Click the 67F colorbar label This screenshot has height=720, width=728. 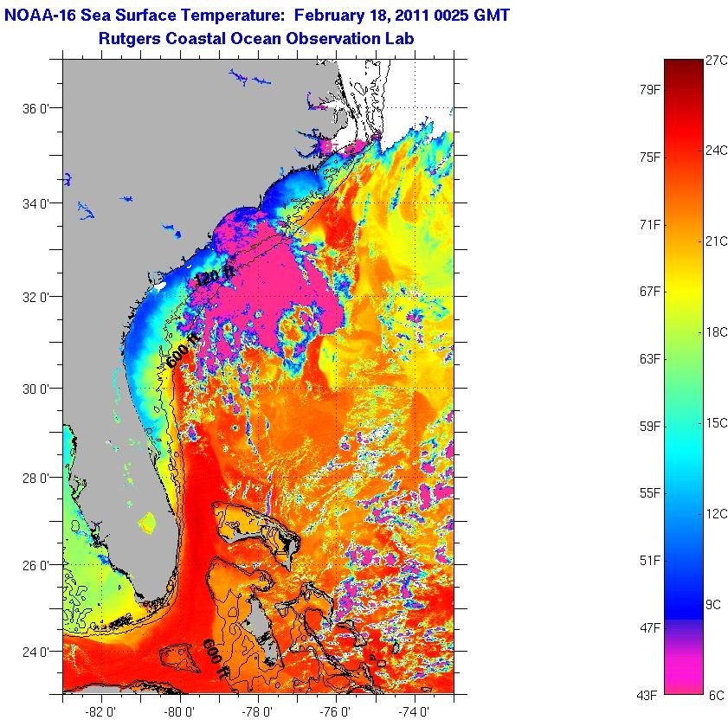tap(649, 292)
